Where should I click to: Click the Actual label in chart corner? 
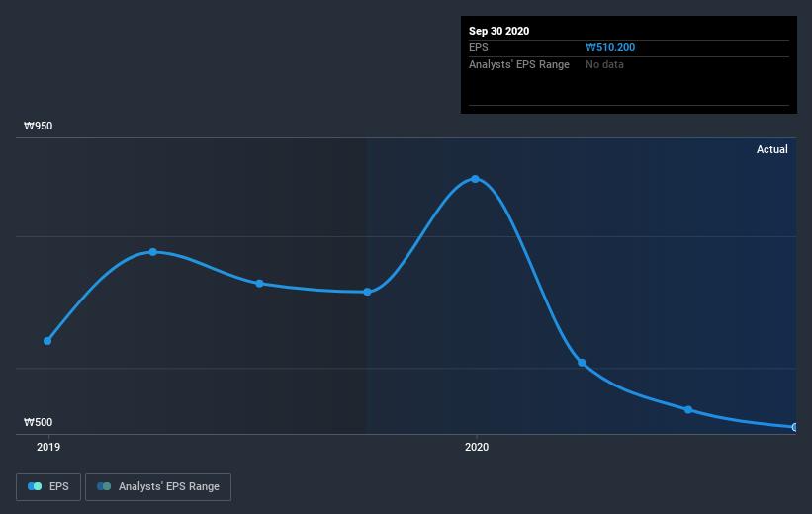point(771,149)
